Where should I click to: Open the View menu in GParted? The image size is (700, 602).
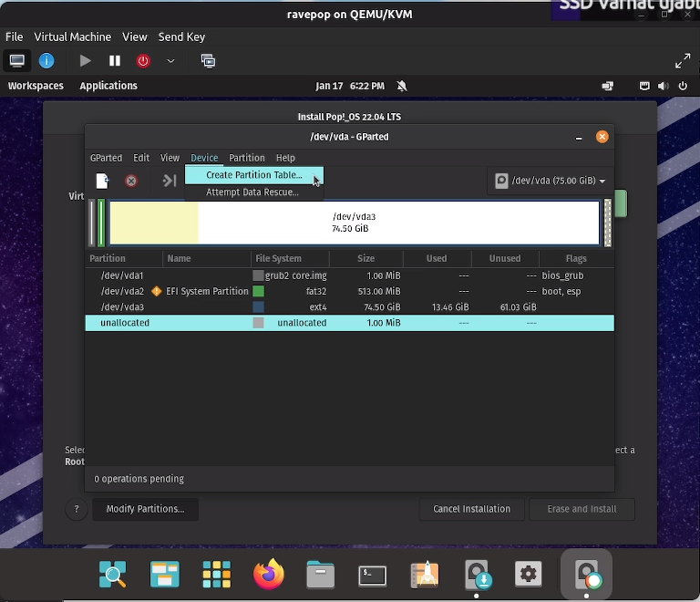tap(170, 158)
